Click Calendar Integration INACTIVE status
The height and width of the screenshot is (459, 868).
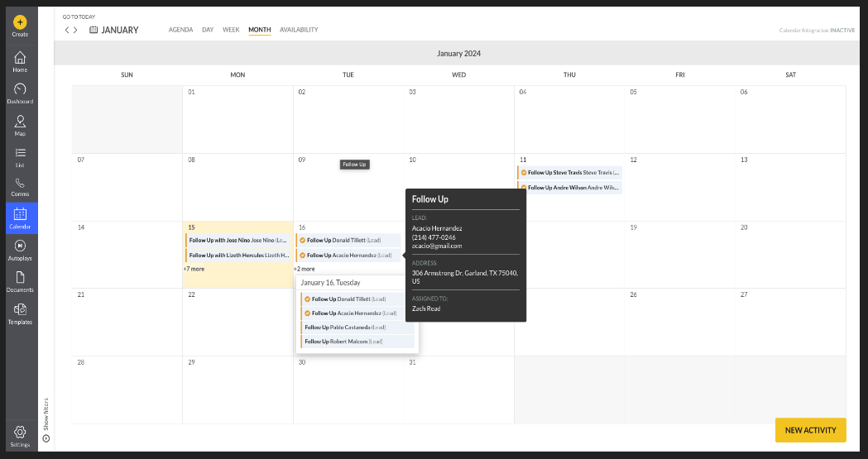tap(817, 31)
